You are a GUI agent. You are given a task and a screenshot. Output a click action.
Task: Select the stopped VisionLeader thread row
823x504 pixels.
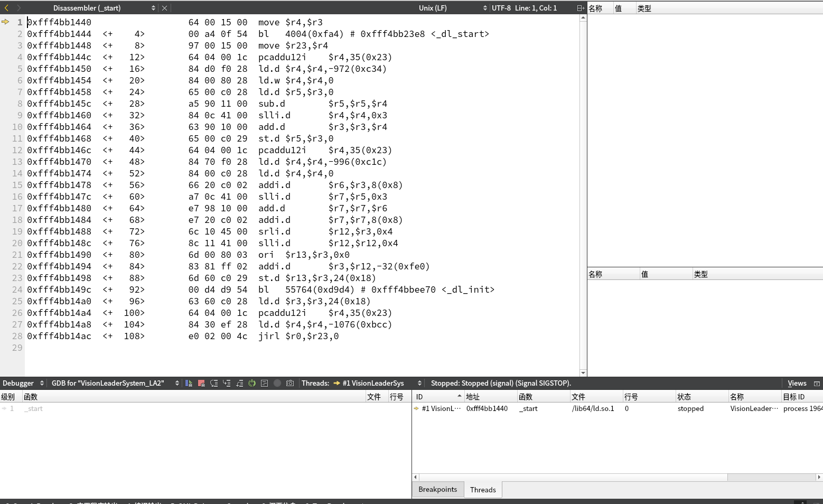(x=528, y=408)
